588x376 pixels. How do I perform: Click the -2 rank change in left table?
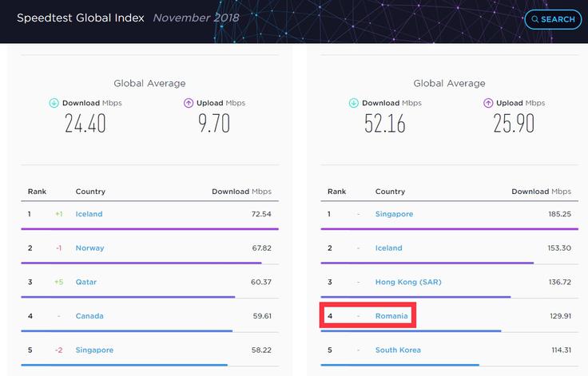pos(59,350)
